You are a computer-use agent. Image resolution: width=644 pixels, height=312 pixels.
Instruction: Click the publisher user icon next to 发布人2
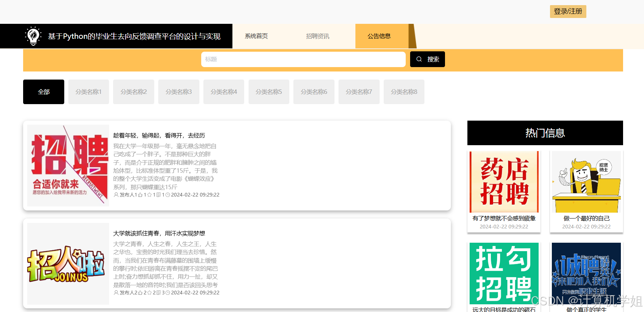coord(116,293)
